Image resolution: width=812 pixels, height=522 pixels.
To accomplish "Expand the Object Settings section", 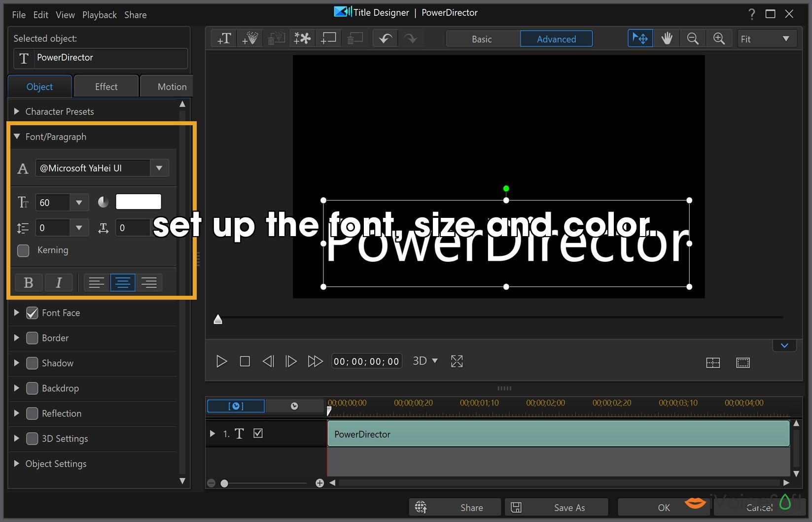I will (x=17, y=464).
